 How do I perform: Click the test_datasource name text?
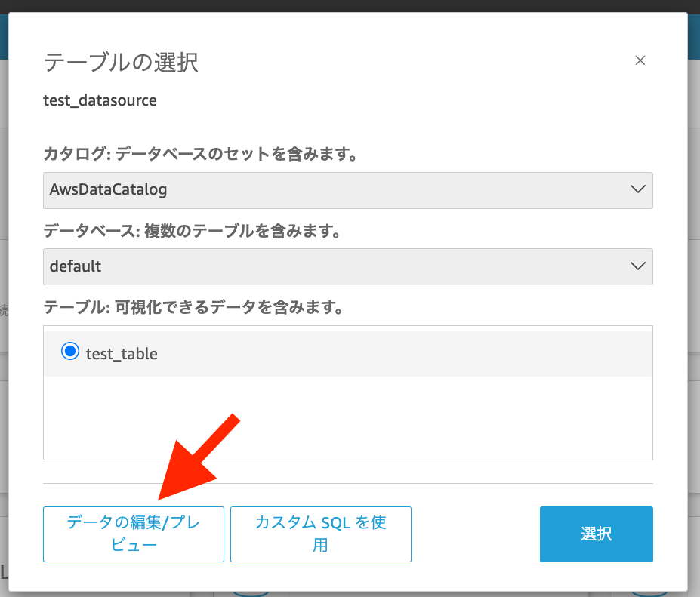click(x=100, y=100)
